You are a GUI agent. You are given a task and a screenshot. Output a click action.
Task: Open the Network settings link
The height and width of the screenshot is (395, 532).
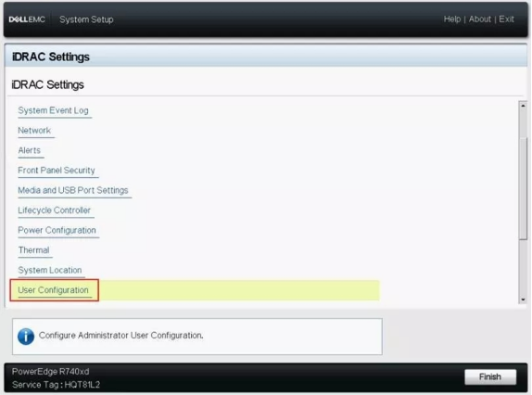tap(34, 131)
